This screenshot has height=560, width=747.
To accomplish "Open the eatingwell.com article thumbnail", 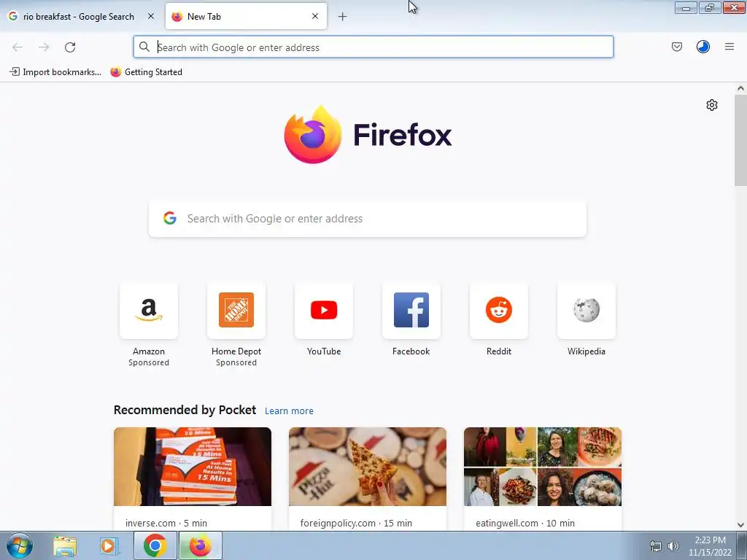I will [543, 467].
